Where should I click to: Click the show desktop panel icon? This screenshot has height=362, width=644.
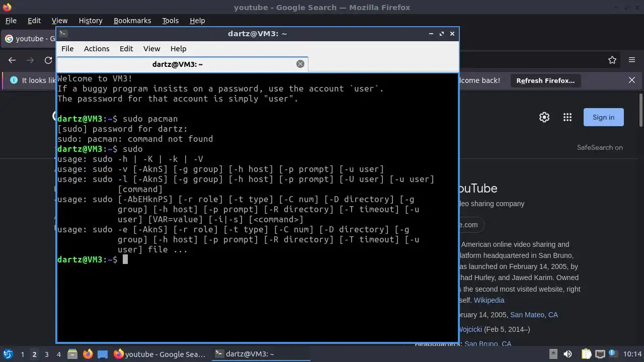103,354
